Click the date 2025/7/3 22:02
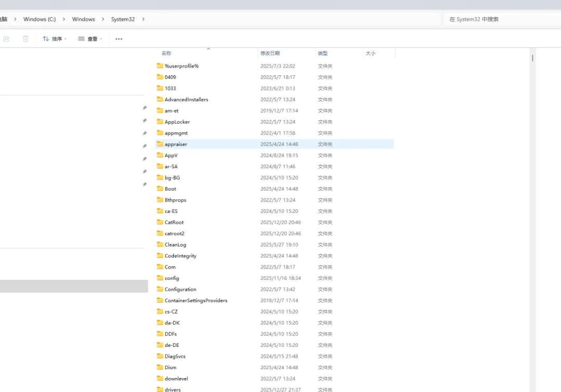Viewport: 561px width, 392px height. pos(277,66)
